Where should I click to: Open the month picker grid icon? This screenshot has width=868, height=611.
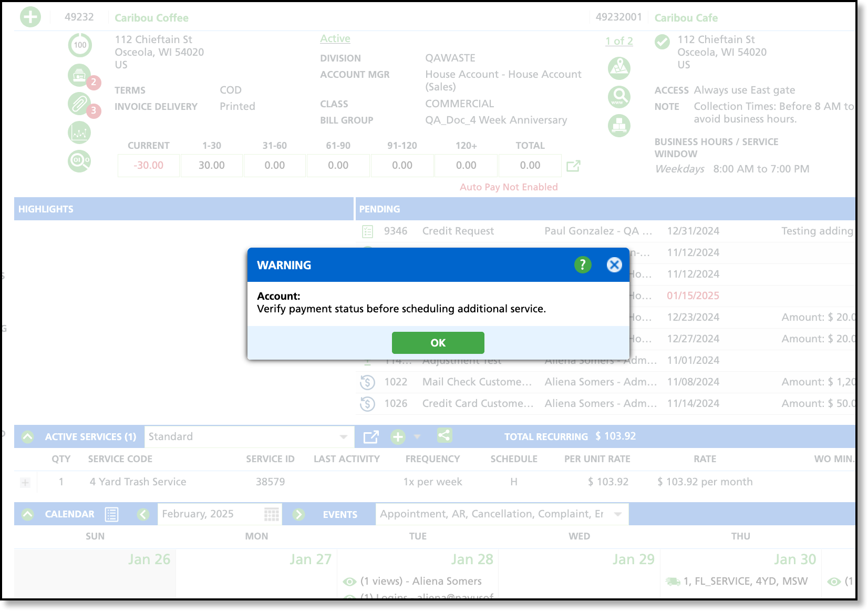(x=272, y=514)
